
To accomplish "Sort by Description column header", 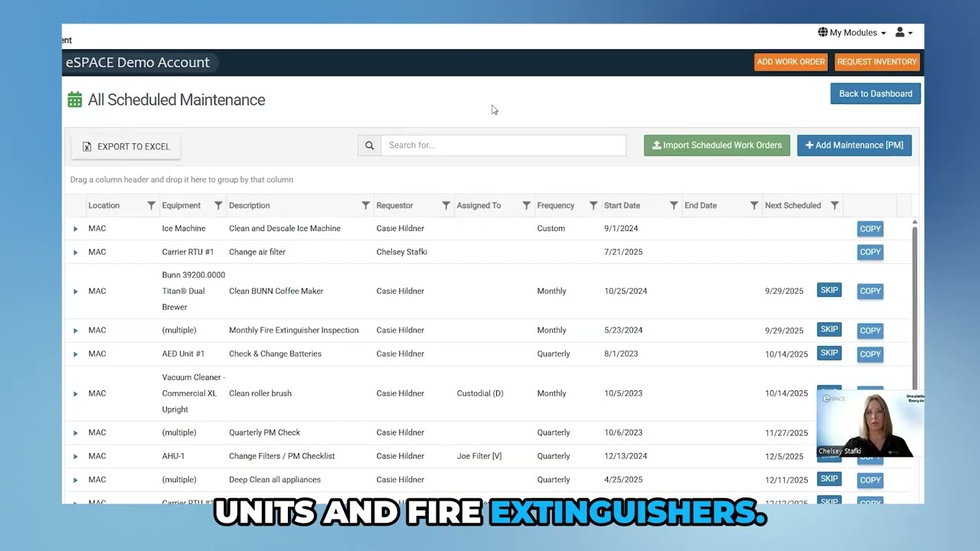I will [249, 205].
